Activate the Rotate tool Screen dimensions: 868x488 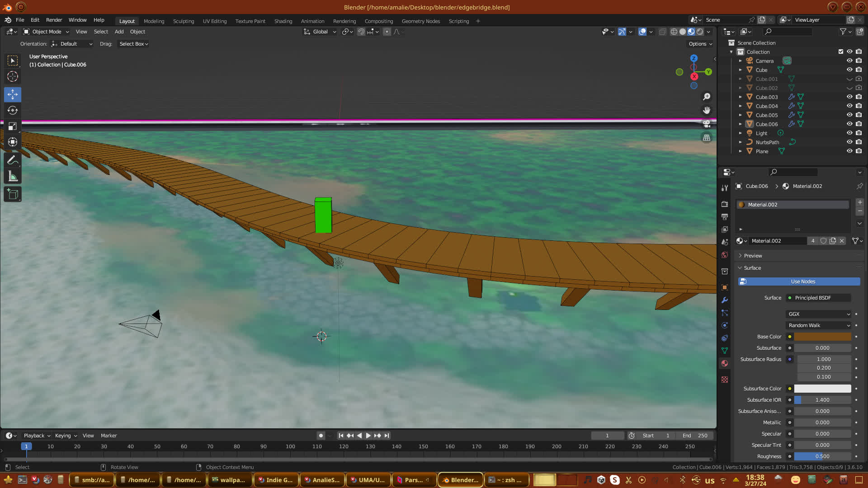pyautogui.click(x=13, y=110)
